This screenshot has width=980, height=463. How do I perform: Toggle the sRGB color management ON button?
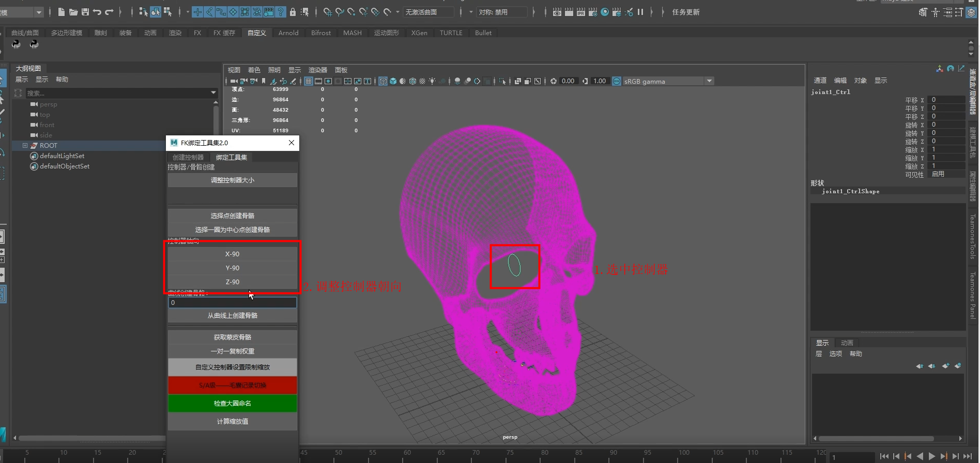[x=617, y=81]
